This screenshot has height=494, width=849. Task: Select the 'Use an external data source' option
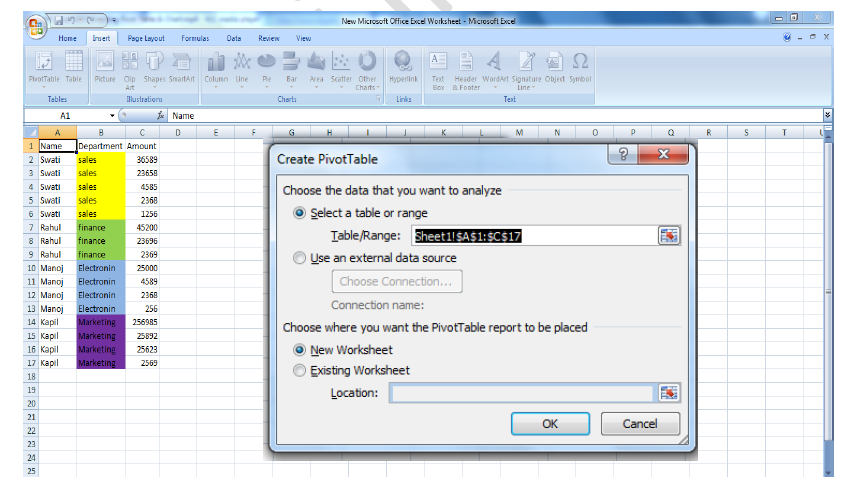pos(300,258)
